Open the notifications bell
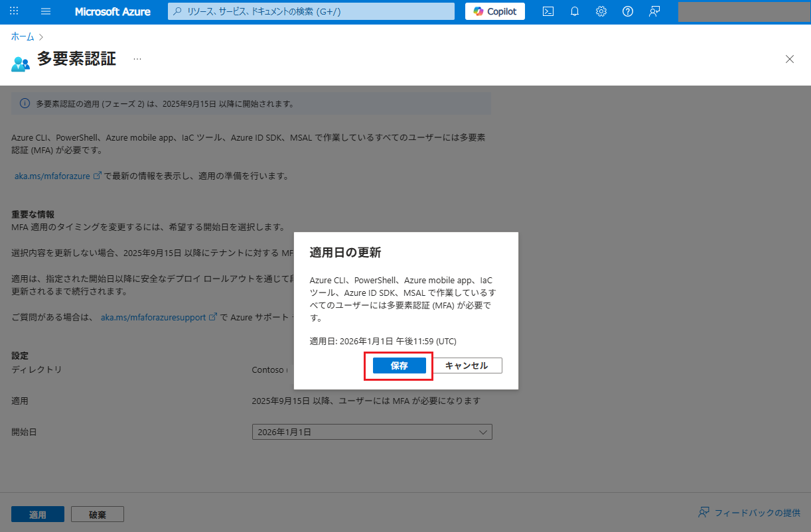Image resolution: width=811 pixels, height=532 pixels. click(575, 11)
